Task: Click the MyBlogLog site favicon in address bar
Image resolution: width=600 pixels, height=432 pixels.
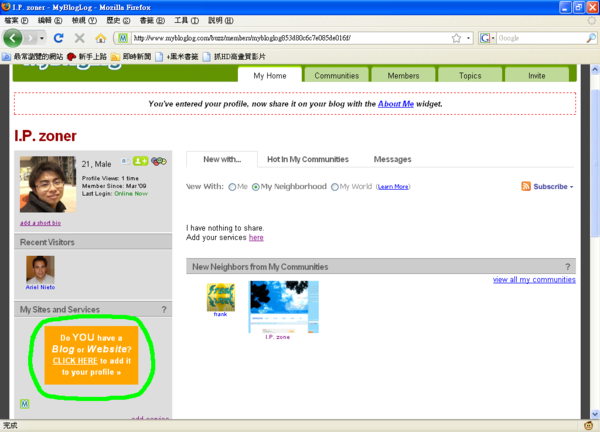Action: pos(123,38)
